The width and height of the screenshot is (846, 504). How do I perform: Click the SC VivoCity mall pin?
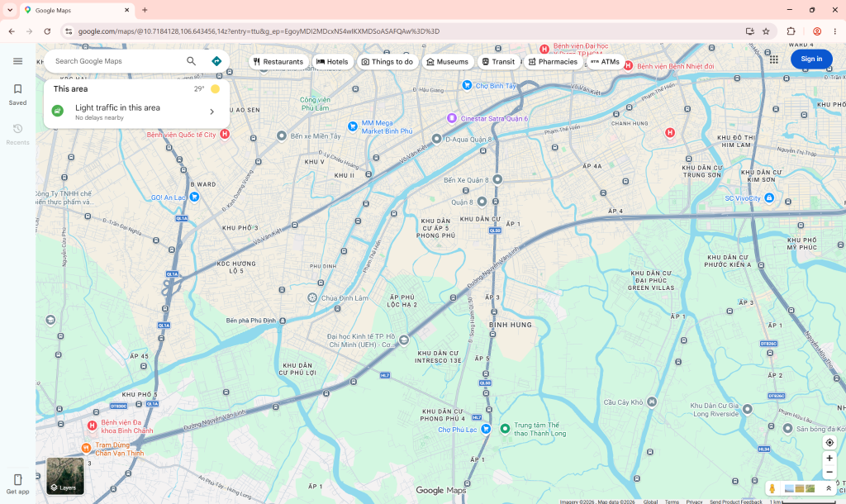tap(769, 198)
